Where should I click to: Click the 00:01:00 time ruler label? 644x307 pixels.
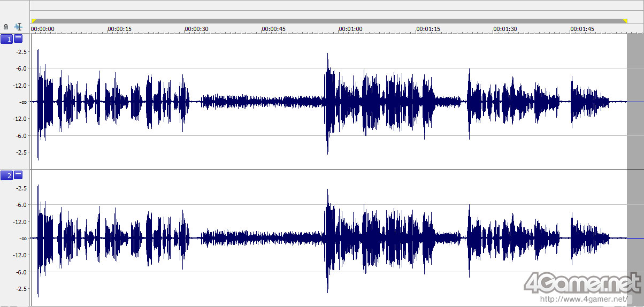(x=351, y=29)
